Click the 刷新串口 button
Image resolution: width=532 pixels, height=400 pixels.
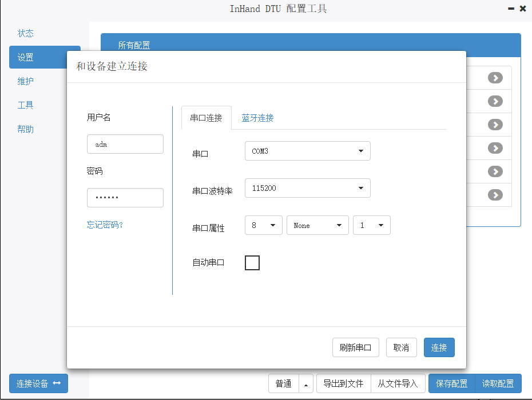[355, 347]
